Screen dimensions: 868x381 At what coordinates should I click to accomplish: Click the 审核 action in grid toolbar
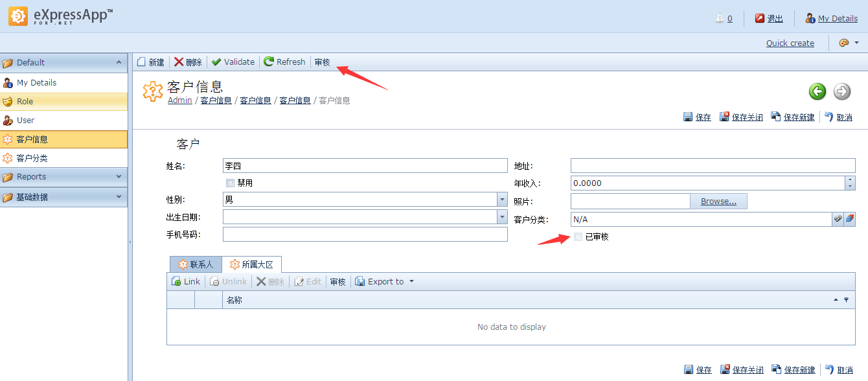click(x=337, y=282)
